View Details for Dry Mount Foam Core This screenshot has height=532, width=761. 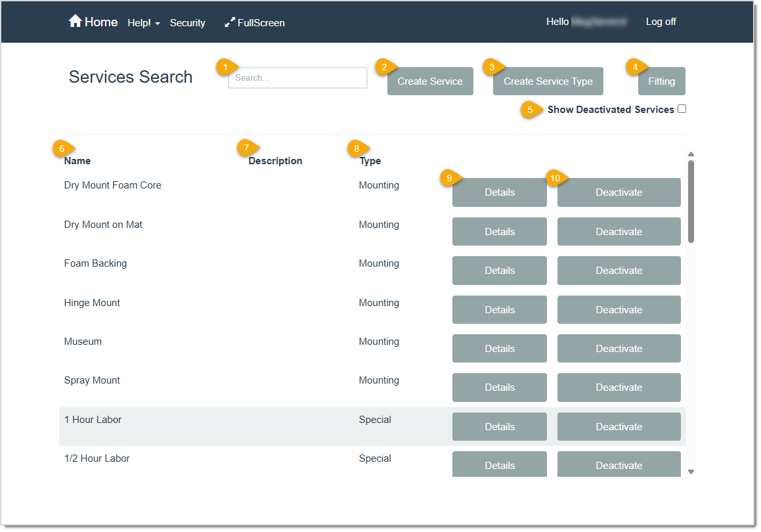click(x=499, y=192)
